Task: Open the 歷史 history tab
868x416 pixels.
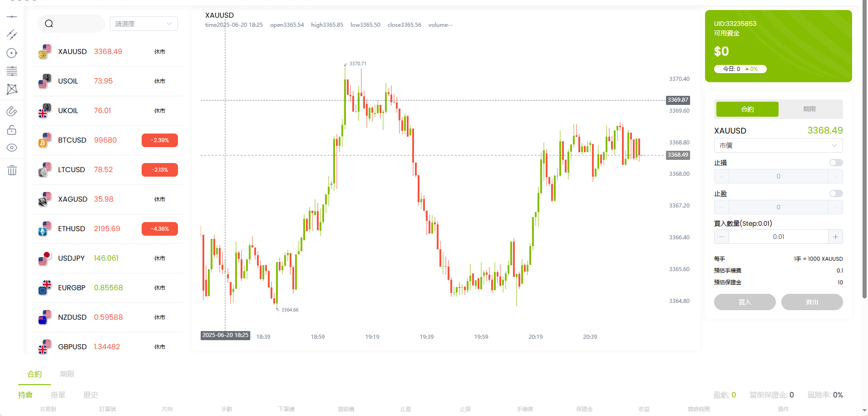Action: (90, 395)
